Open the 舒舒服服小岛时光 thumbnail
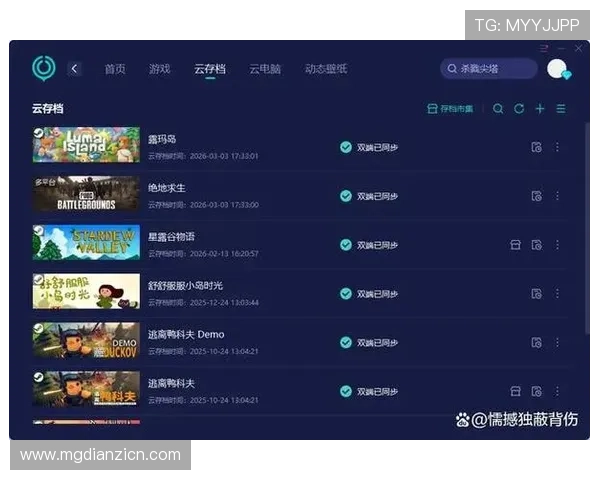This screenshot has height=480, width=600. pos(86,291)
